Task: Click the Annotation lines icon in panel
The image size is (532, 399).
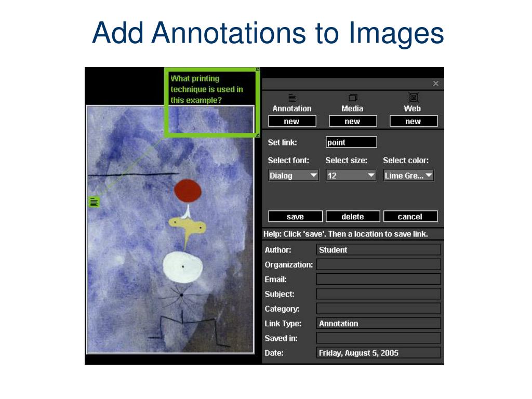Action: (292, 98)
